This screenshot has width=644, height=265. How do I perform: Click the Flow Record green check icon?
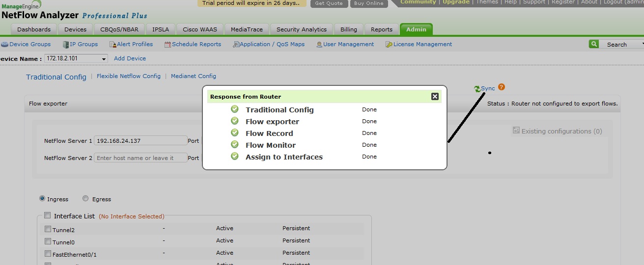(x=235, y=132)
